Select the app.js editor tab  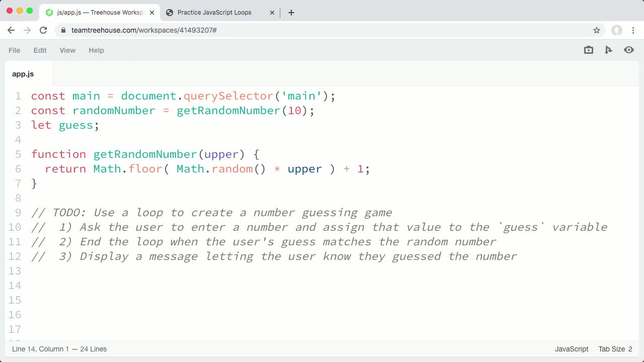[x=23, y=74]
